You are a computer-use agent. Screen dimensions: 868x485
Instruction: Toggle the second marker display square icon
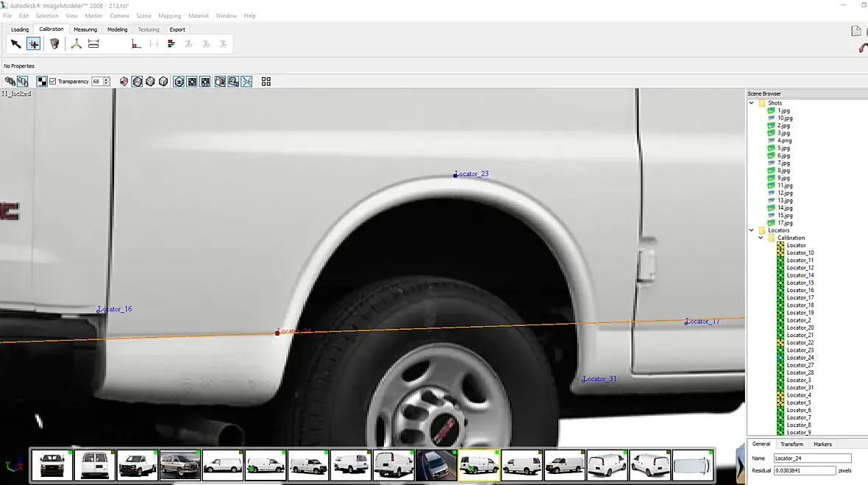click(205, 82)
